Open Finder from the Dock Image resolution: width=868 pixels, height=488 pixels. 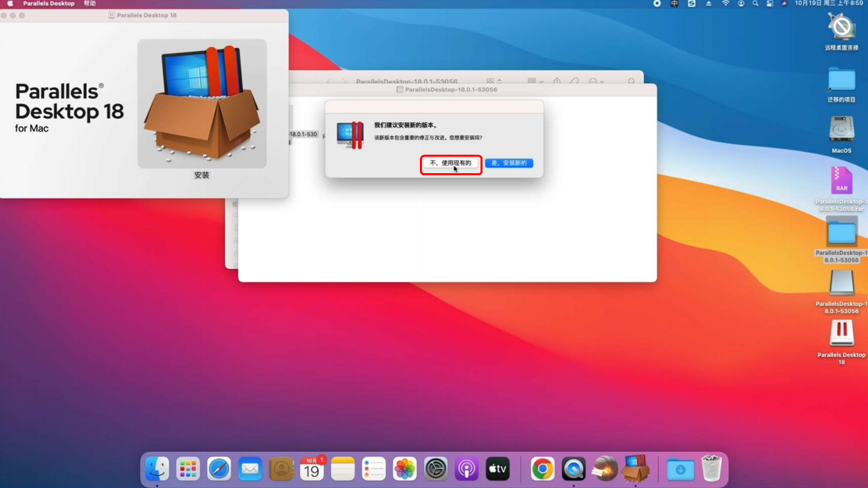[157, 469]
